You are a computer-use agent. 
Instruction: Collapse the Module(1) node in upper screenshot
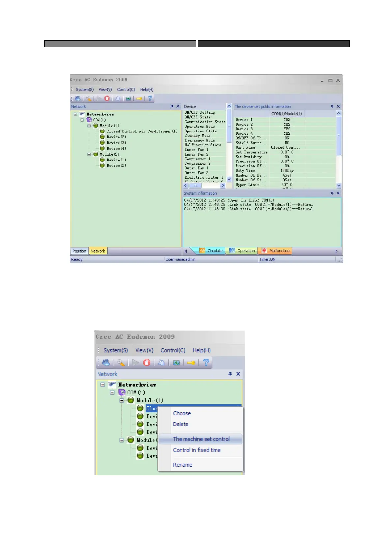point(89,126)
